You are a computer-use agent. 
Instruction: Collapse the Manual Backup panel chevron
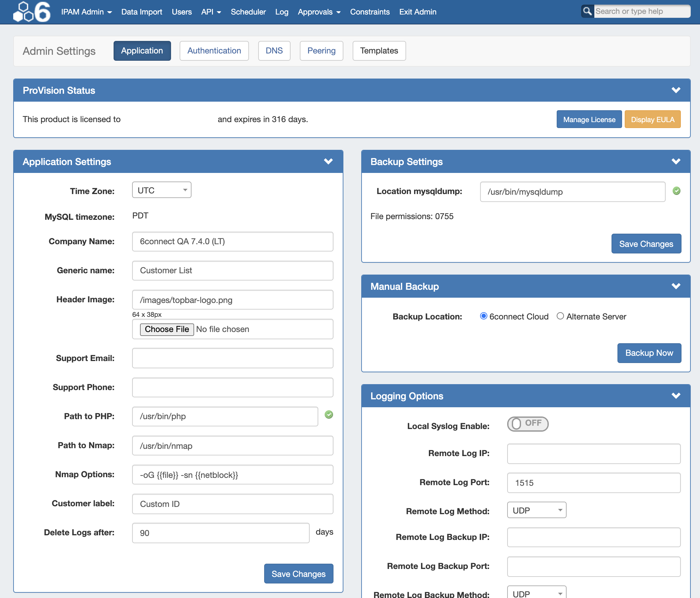(676, 286)
